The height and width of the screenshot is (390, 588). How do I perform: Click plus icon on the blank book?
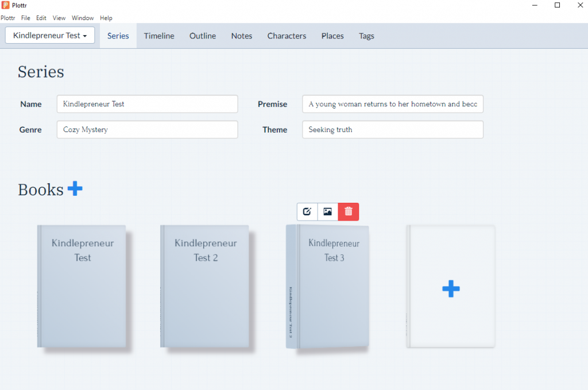click(x=451, y=289)
